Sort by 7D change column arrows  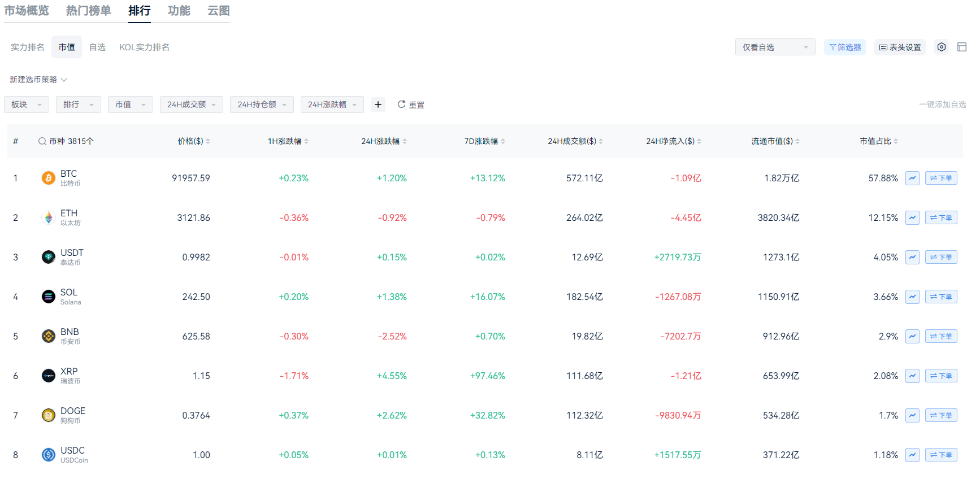[503, 141]
